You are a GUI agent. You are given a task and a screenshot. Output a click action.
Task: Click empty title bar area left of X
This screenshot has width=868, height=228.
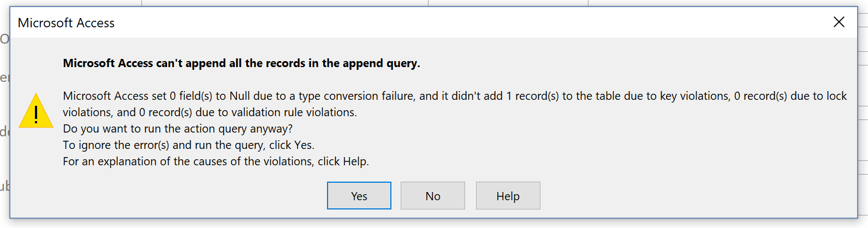[469, 23]
